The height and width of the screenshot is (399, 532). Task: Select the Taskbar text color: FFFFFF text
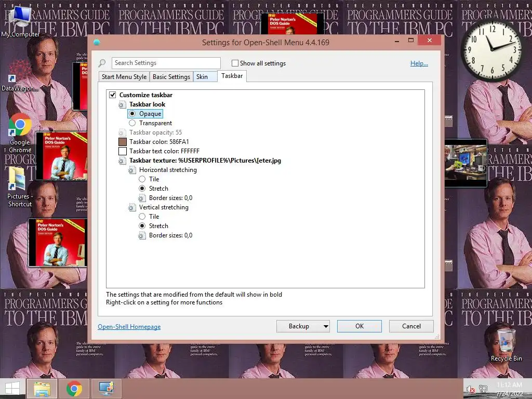(164, 151)
